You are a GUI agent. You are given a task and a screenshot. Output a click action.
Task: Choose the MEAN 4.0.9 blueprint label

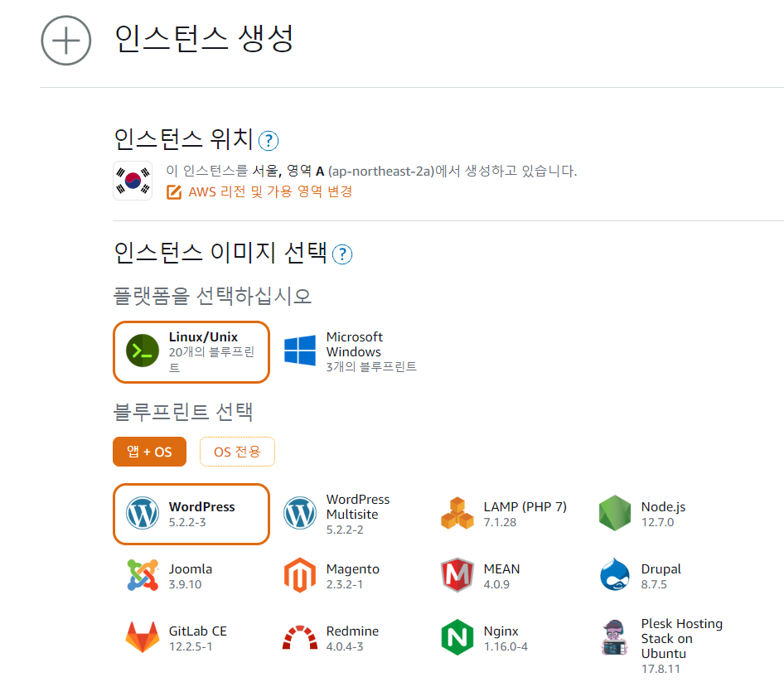tap(502, 576)
